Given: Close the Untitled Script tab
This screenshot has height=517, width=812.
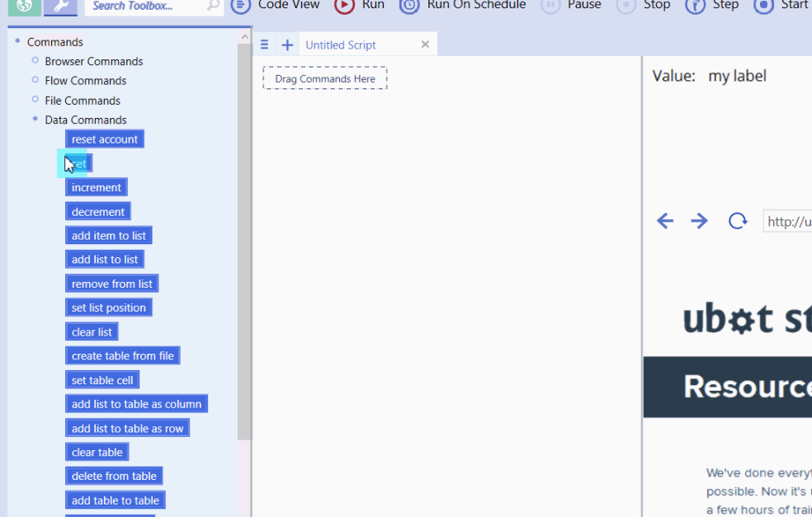Looking at the screenshot, I should point(425,45).
